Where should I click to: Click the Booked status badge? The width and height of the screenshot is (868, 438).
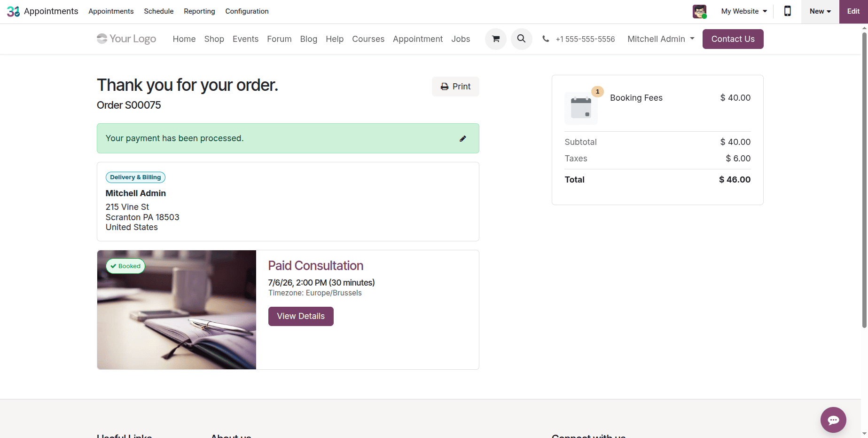click(125, 266)
